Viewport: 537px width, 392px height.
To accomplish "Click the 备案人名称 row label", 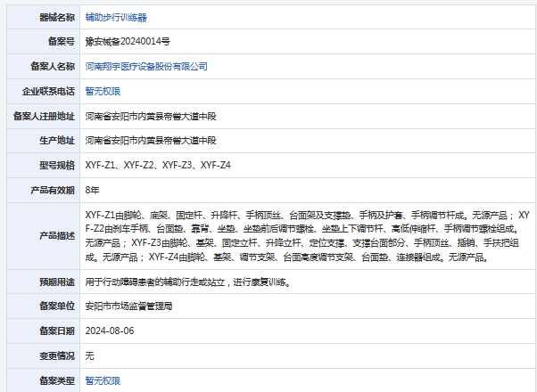I will point(53,66).
